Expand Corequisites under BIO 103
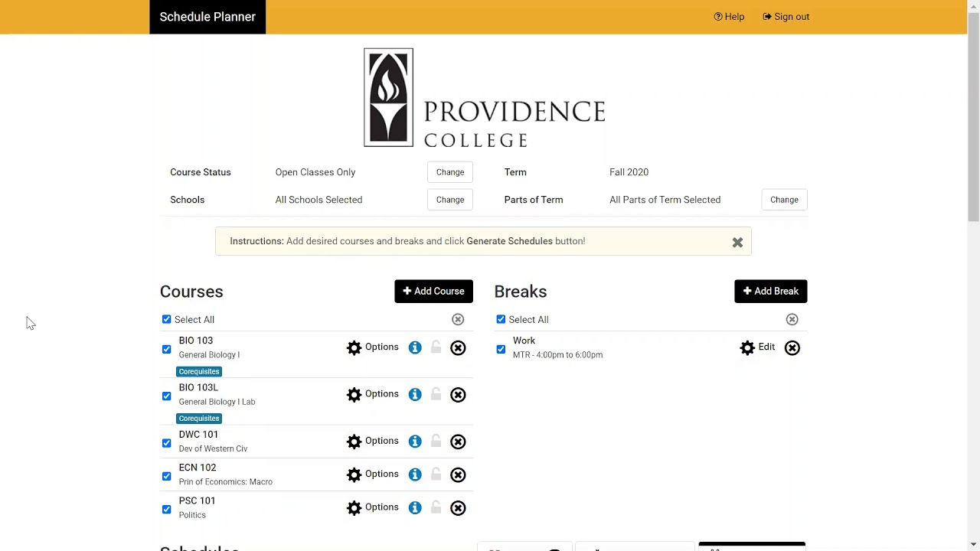Image resolution: width=980 pixels, height=551 pixels. 199,372
